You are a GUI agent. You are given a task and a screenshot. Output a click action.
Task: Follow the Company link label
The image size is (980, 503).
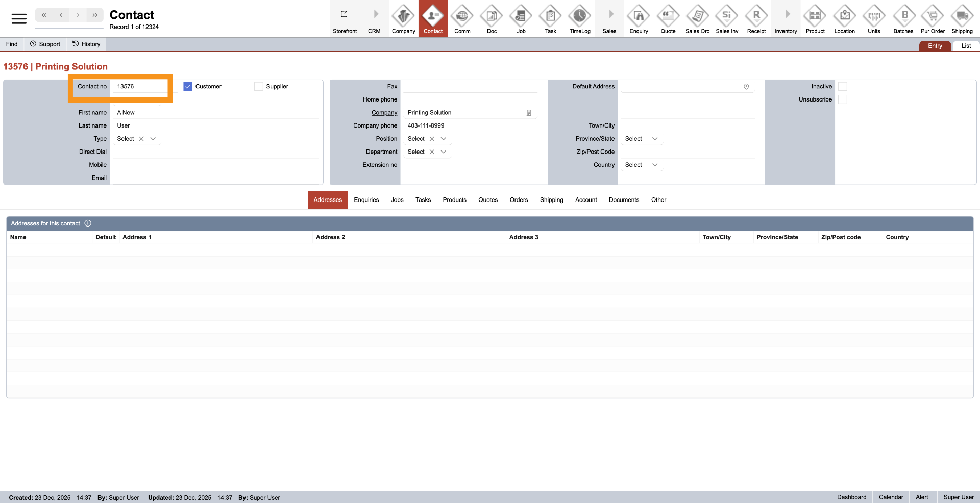[x=384, y=113]
